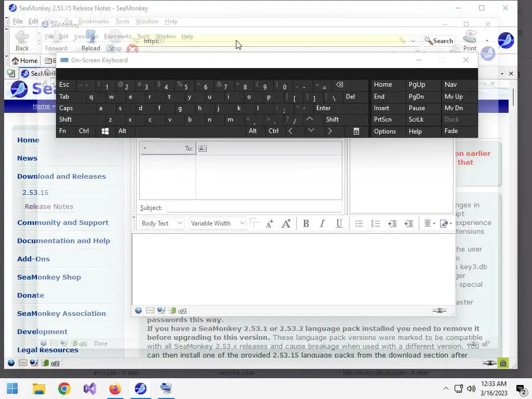Open the Community and Support sidebar link

pyautogui.click(x=63, y=222)
